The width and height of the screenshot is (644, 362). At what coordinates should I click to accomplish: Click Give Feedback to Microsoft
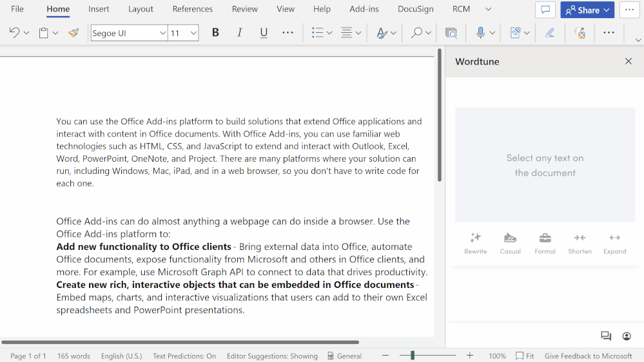pos(588,356)
